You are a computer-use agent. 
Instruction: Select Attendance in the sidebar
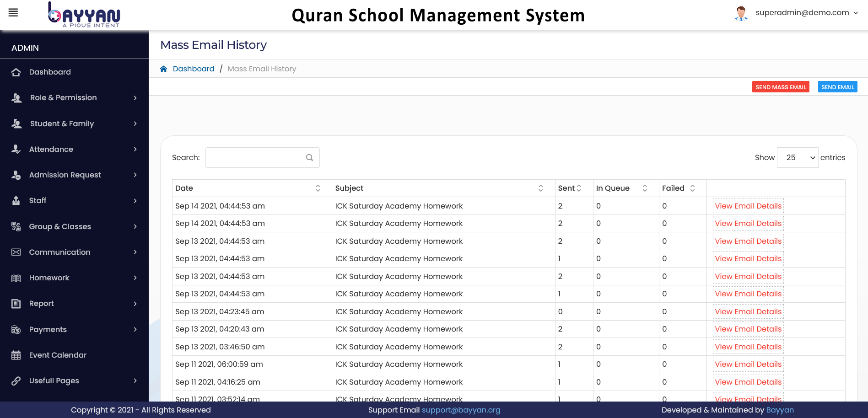click(51, 149)
